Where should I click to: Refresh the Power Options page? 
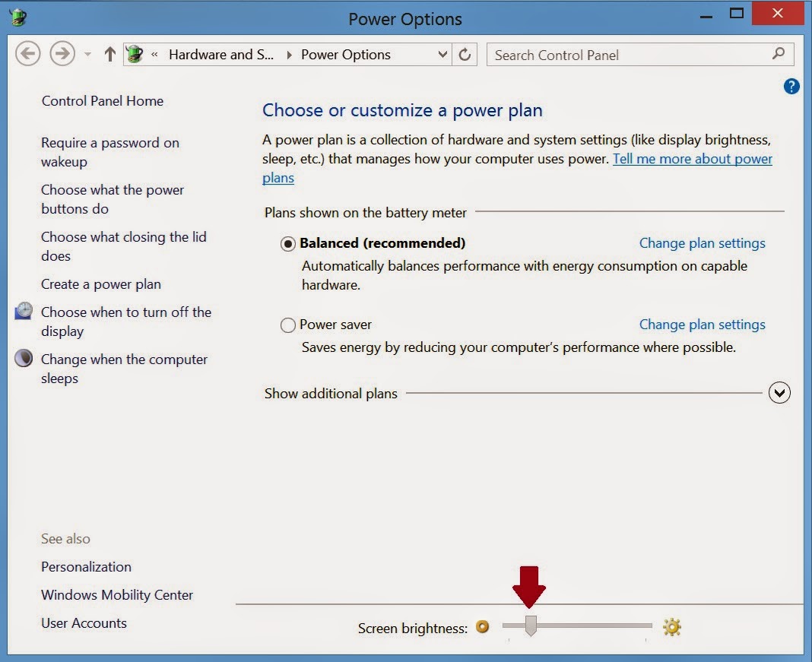click(465, 55)
